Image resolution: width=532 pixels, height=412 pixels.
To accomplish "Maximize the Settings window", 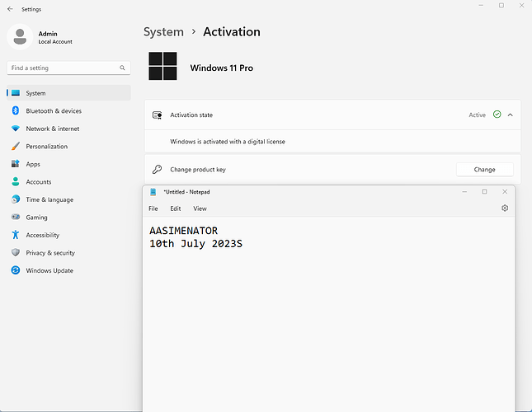I will point(501,6).
